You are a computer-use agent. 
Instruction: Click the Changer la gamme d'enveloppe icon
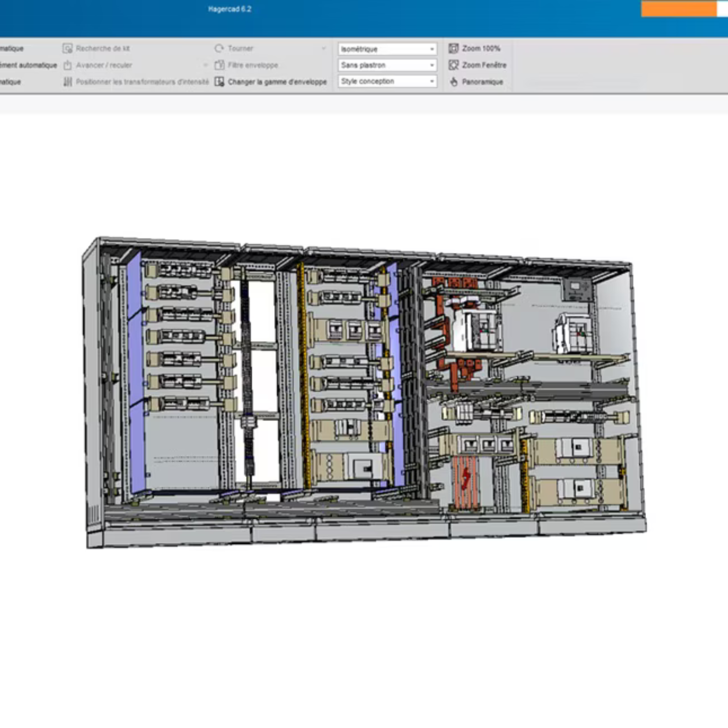click(219, 82)
